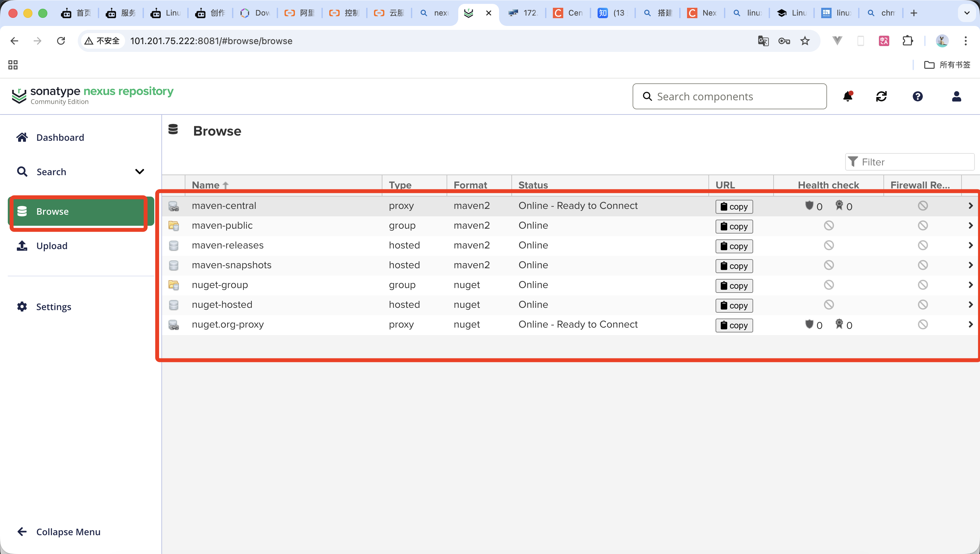The height and width of the screenshot is (554, 980).
Task: Expand the Search menu chevron
Action: point(140,172)
